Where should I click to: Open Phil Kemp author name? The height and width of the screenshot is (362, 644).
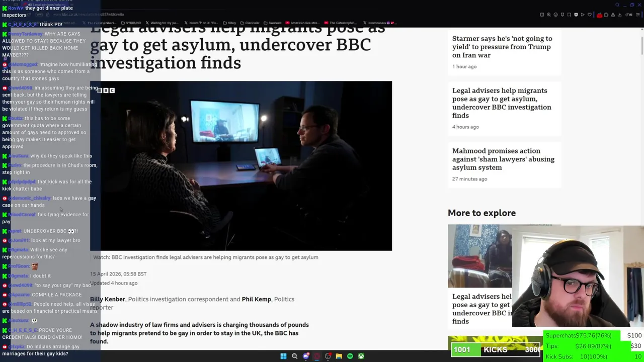256,299
